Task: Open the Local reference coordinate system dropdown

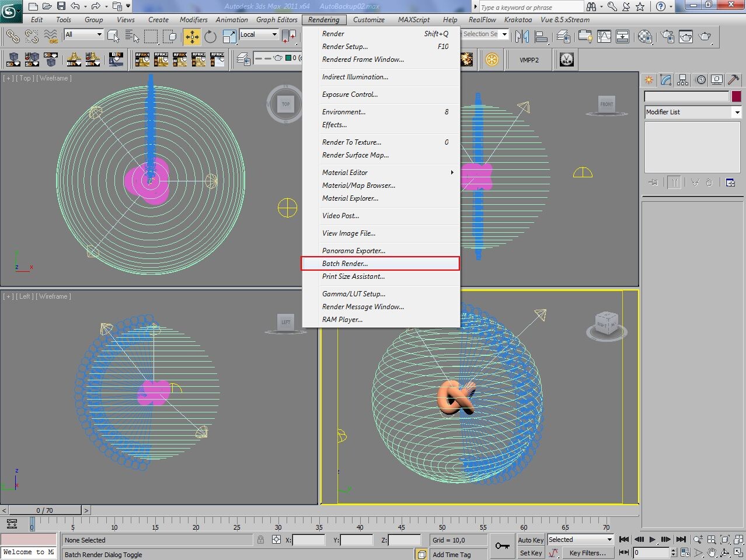Action: [259, 34]
